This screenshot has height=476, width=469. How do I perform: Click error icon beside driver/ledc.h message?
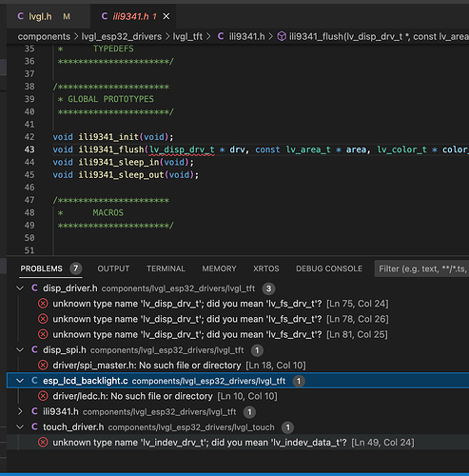[43, 396]
